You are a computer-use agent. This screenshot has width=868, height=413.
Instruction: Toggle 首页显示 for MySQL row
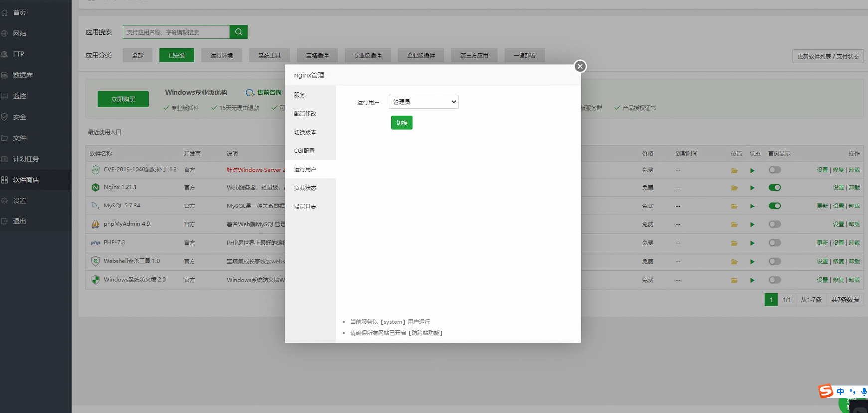(775, 206)
